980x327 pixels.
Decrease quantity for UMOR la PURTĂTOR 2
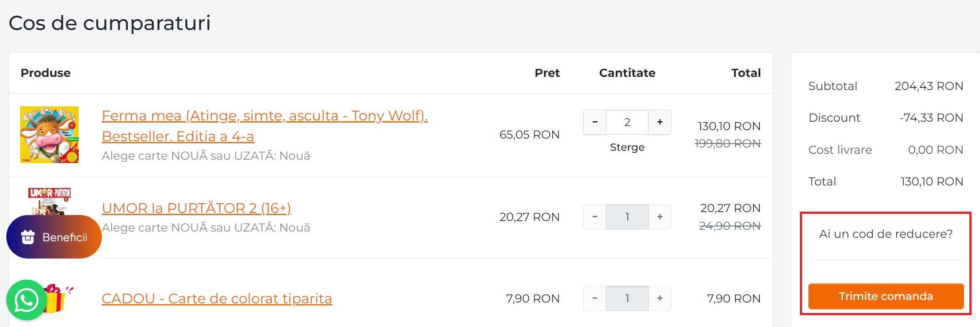click(595, 217)
